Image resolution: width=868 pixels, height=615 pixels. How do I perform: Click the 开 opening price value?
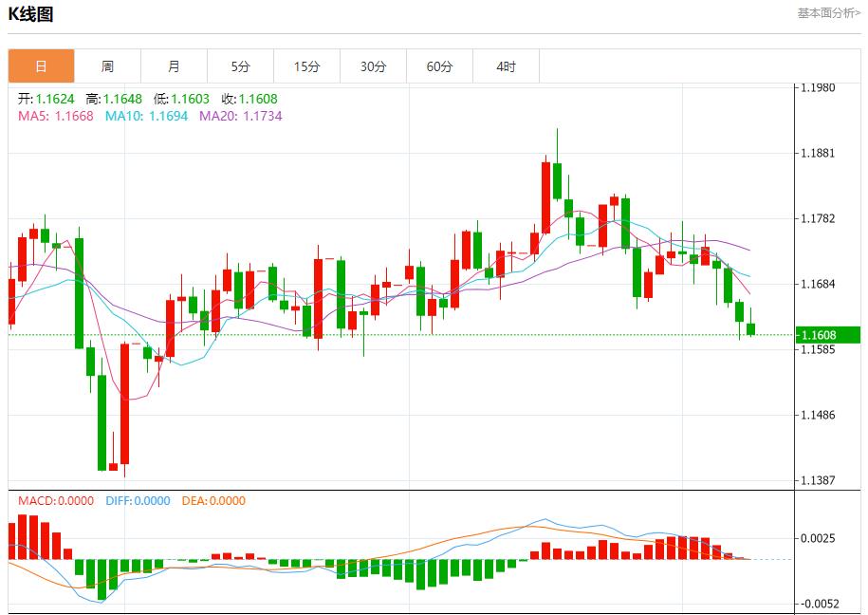click(x=46, y=98)
